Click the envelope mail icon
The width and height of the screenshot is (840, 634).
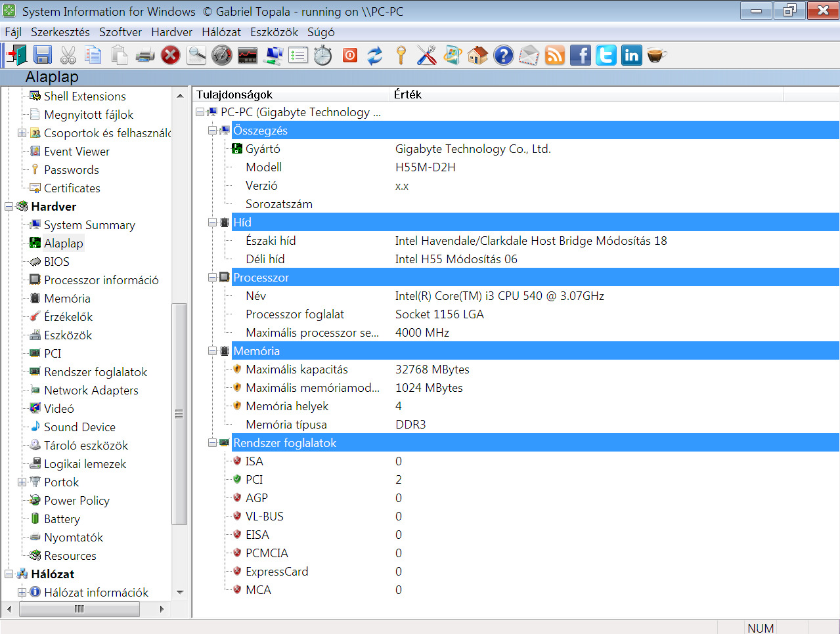pyautogui.click(x=529, y=56)
